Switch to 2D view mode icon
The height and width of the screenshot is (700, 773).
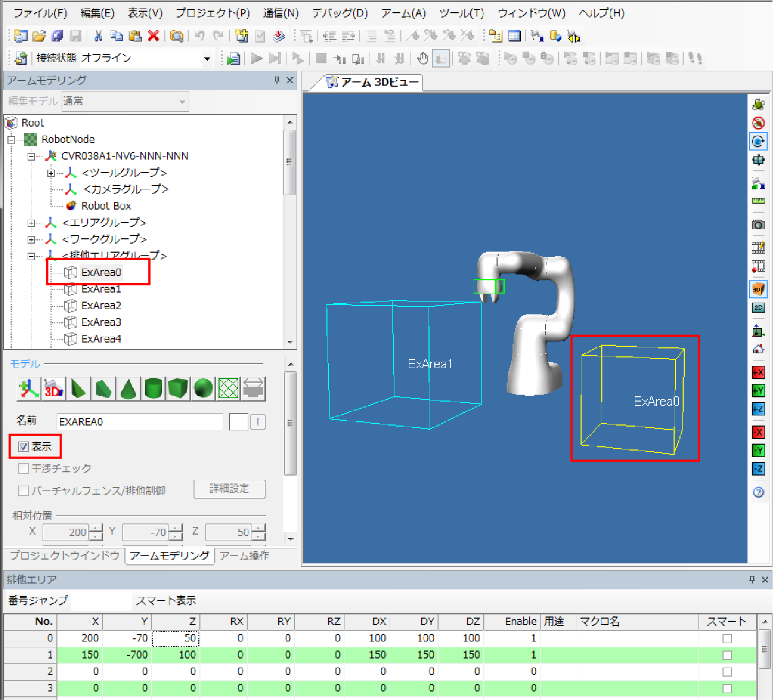(x=758, y=307)
